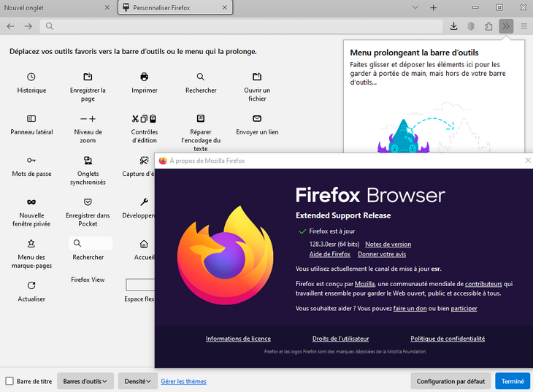This screenshot has width=533, height=392.
Task: Follow the Mozilla link in About dialog
Action: click(x=364, y=284)
